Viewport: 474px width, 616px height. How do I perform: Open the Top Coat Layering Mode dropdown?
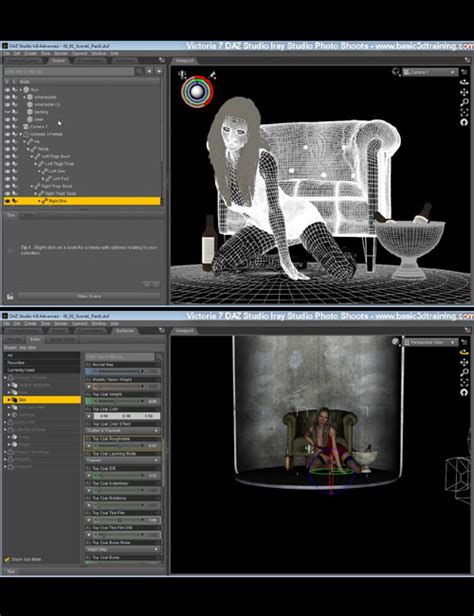click(123, 460)
